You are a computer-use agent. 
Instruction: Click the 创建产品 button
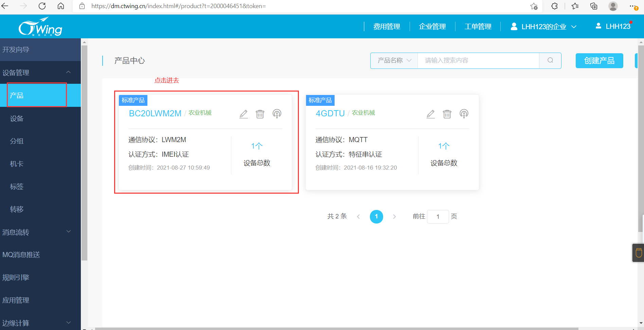coord(599,61)
